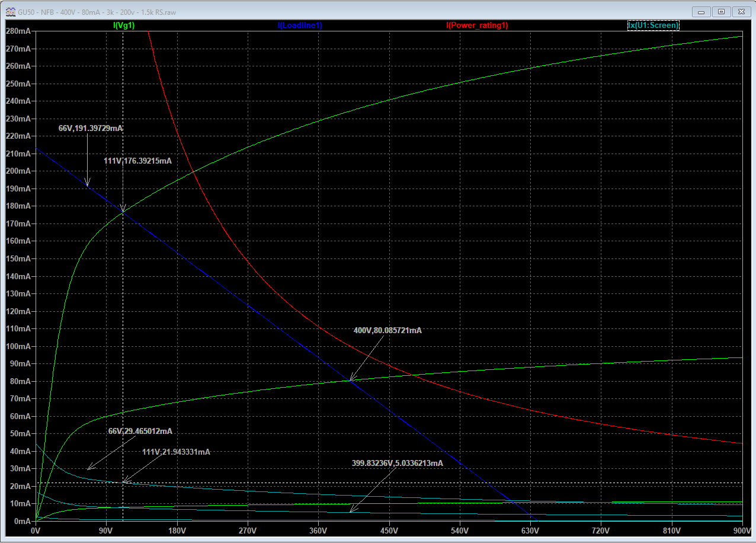Close the GU50 raw waveform window
The image size is (756, 543).
pos(741,11)
